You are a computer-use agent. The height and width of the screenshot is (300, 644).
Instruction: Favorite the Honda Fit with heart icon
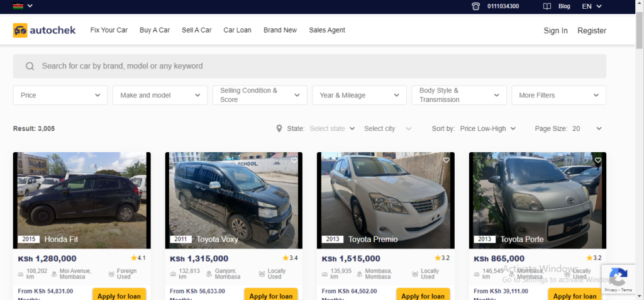pyautogui.click(x=142, y=160)
